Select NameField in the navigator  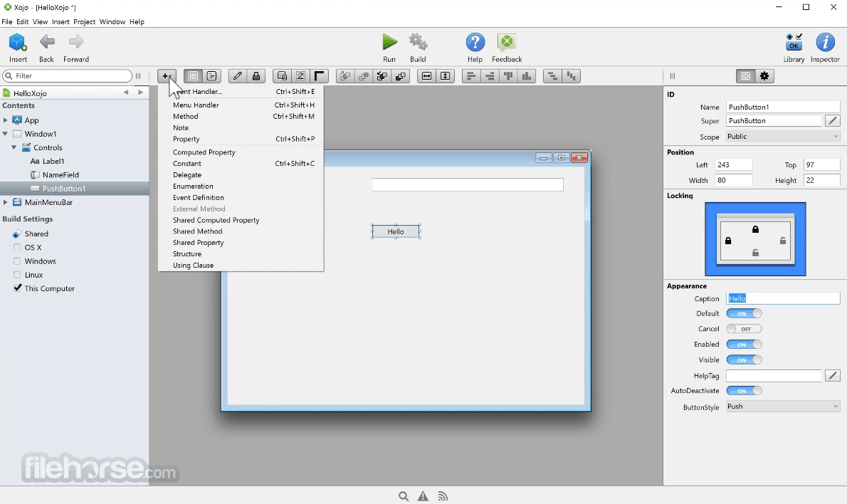pyautogui.click(x=60, y=174)
